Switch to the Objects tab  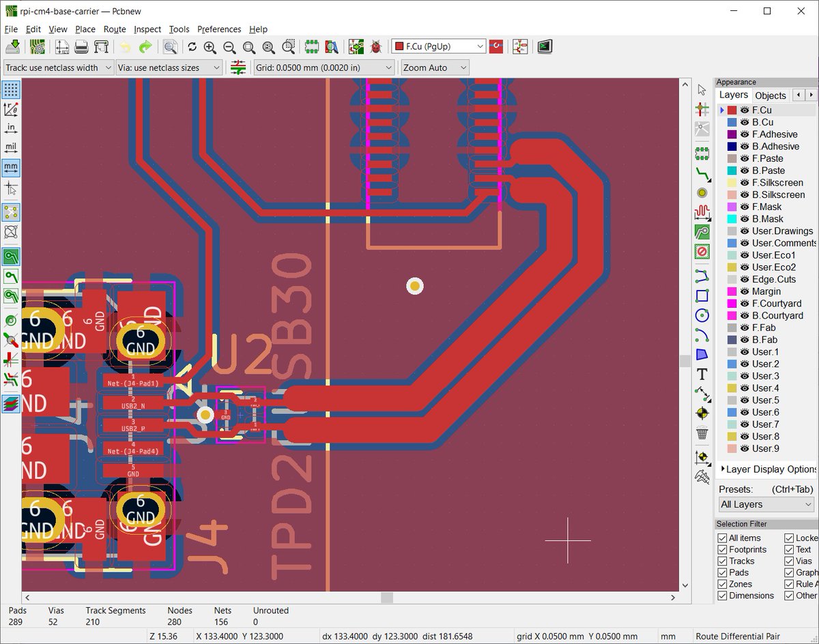pyautogui.click(x=770, y=95)
